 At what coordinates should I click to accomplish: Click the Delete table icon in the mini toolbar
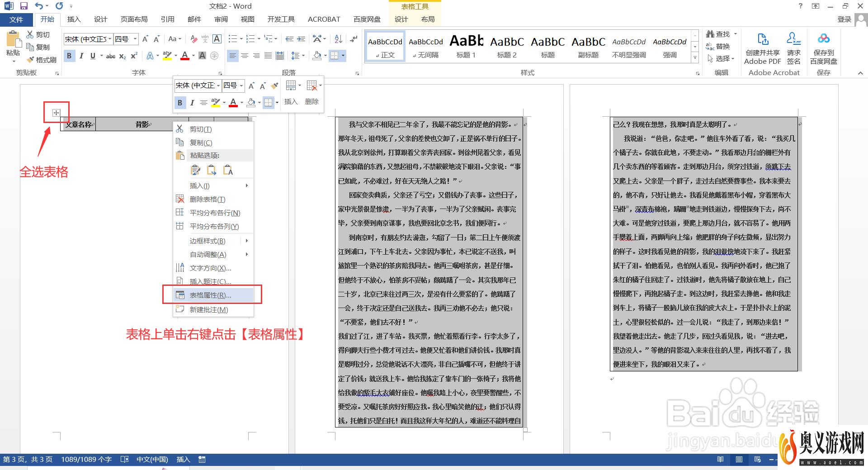312,85
